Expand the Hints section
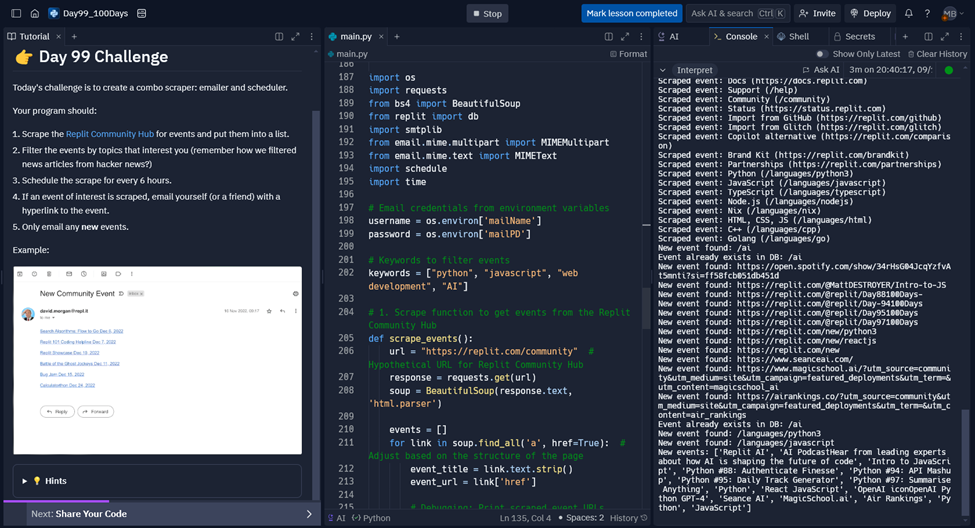 pos(157,481)
